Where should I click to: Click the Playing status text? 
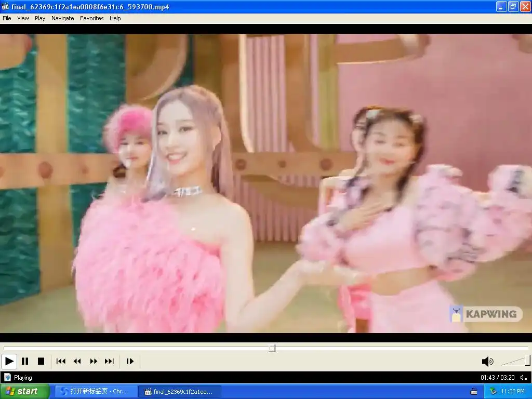[23, 378]
